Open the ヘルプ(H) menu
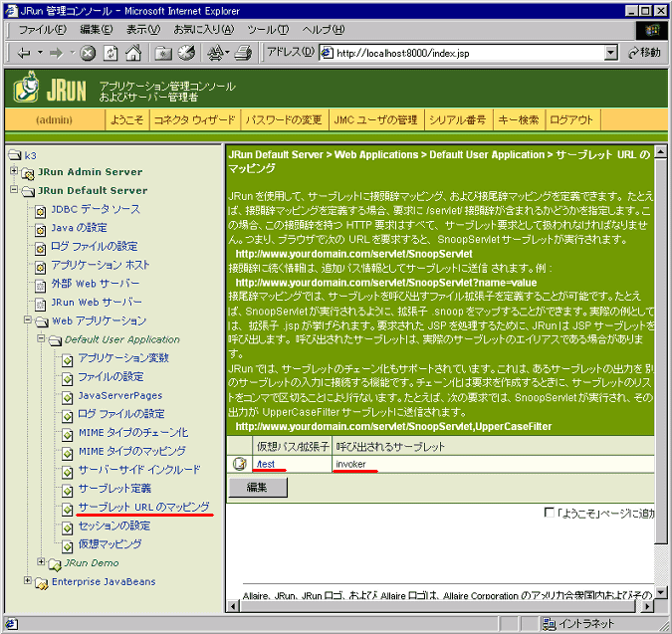This screenshot has width=672, height=634. click(x=324, y=30)
